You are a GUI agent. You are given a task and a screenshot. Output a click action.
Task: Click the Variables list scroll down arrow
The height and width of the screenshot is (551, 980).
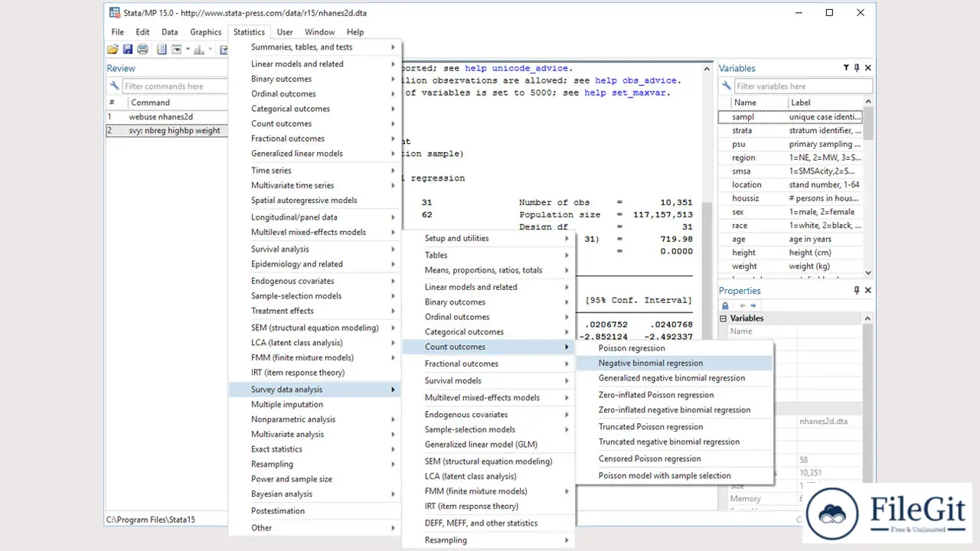pos(868,272)
